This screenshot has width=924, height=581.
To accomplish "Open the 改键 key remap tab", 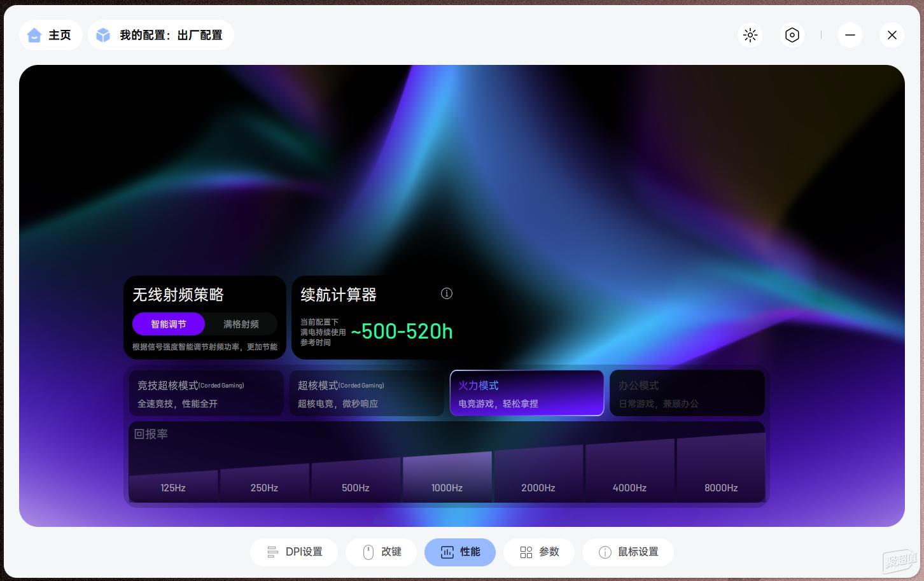I will click(x=381, y=552).
